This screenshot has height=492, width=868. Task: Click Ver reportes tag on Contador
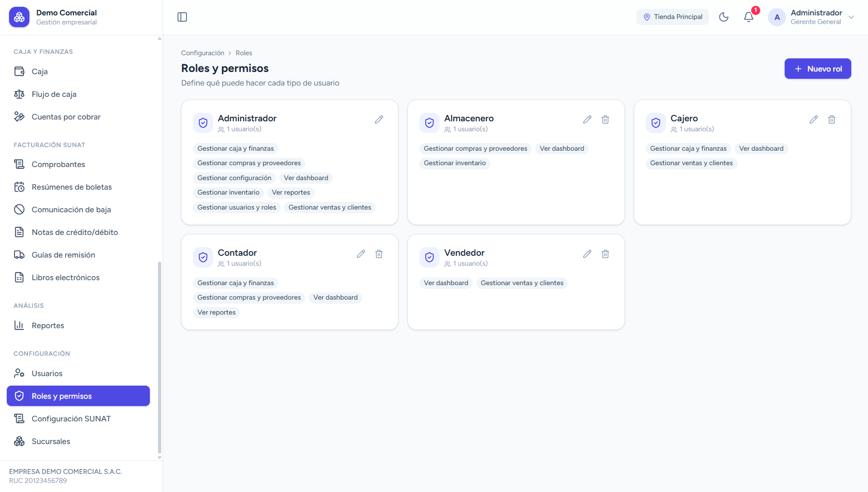click(216, 312)
